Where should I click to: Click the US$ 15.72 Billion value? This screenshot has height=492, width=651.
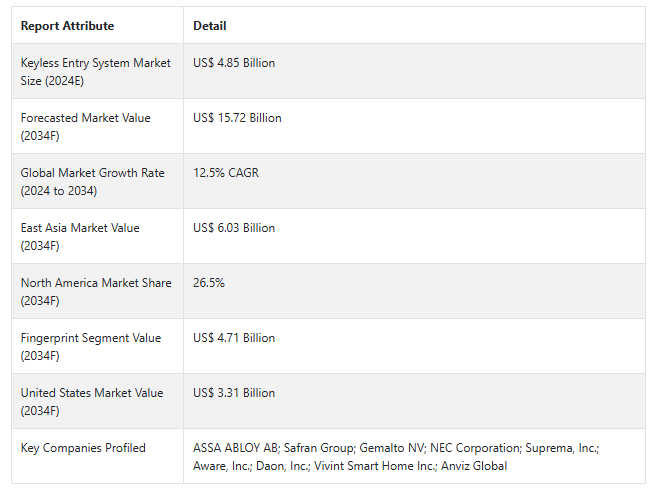[237, 118]
